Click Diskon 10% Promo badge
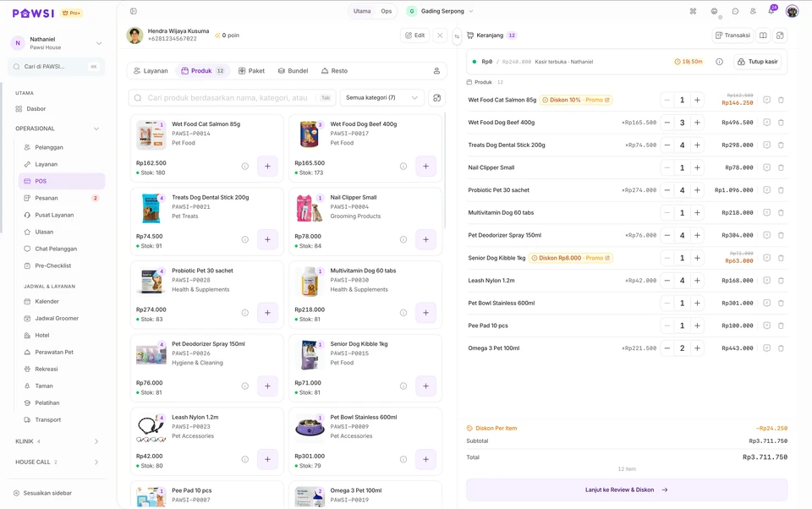This screenshot has width=812, height=509. click(576, 100)
